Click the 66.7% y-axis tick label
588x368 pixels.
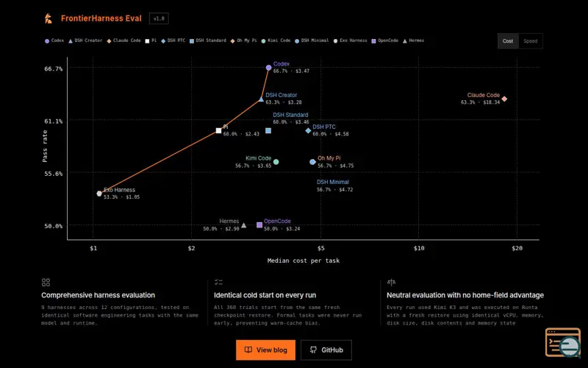tap(53, 68)
